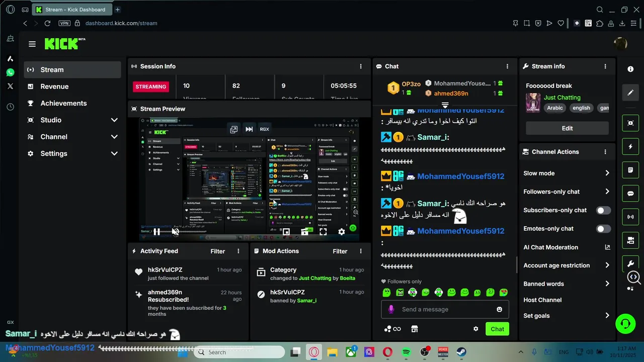Open Account age restriction options

[x=567, y=265]
